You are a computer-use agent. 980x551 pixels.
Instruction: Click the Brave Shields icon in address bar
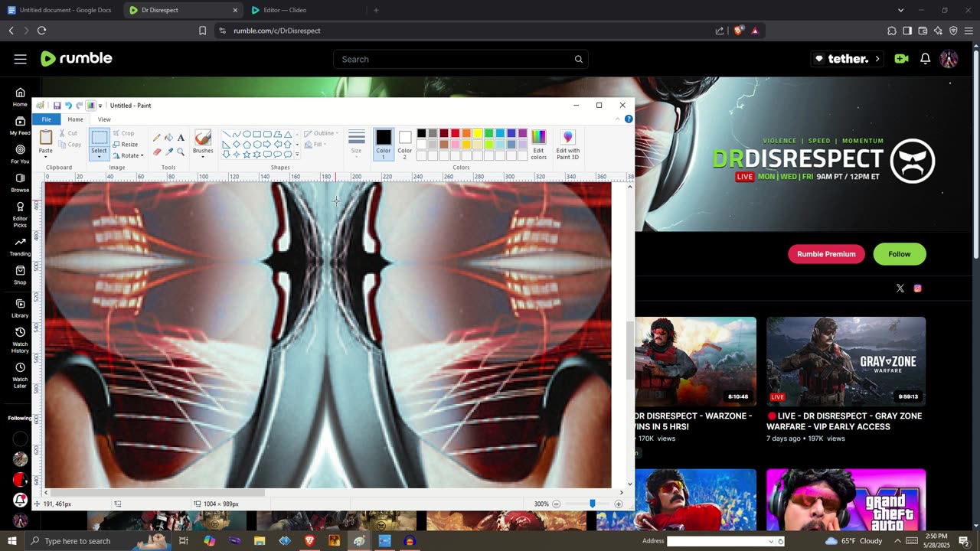tap(738, 31)
